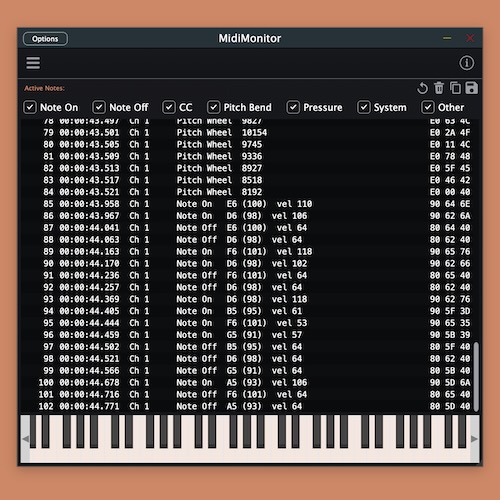Disable the Pressure filter checkbox
The height and width of the screenshot is (500, 500).
point(293,107)
